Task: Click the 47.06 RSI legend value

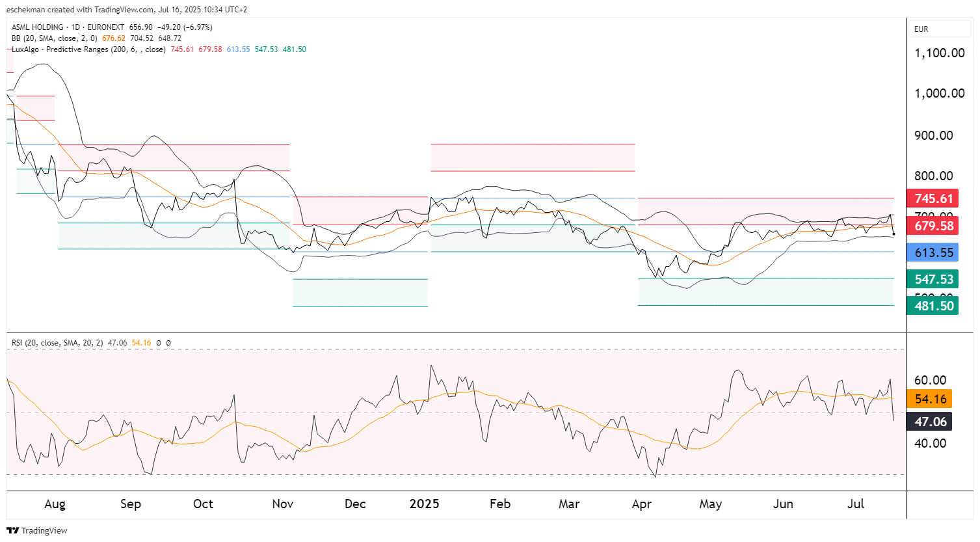Action: (x=117, y=342)
